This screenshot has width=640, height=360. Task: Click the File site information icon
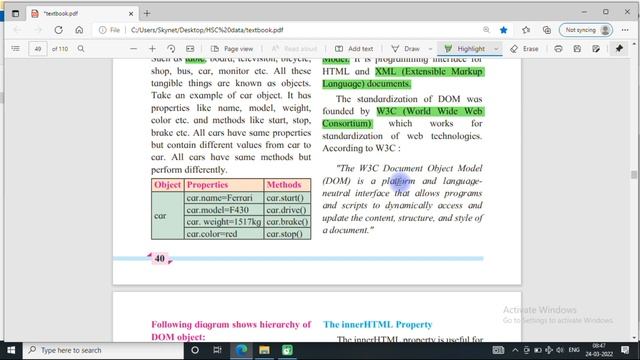(x=109, y=30)
